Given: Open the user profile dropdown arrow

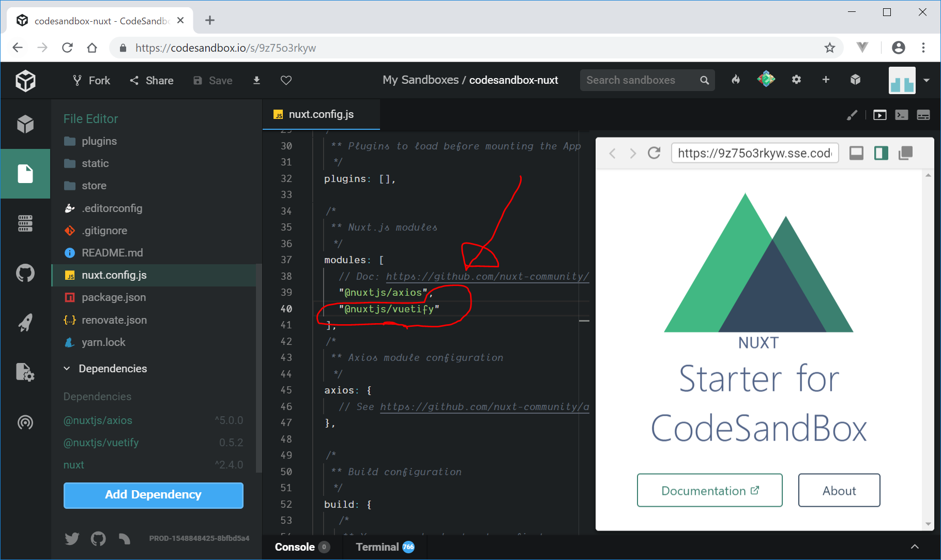Looking at the screenshot, I should tap(927, 80).
